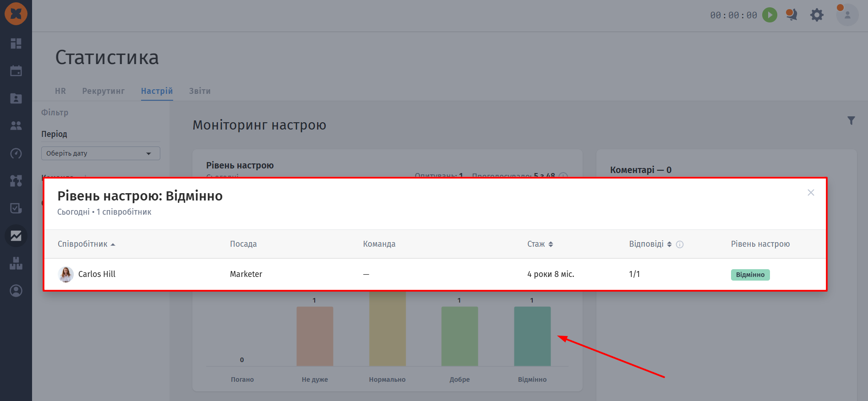The image size is (868, 401).
Task: Click the Відмінно mood badge
Action: click(x=750, y=275)
